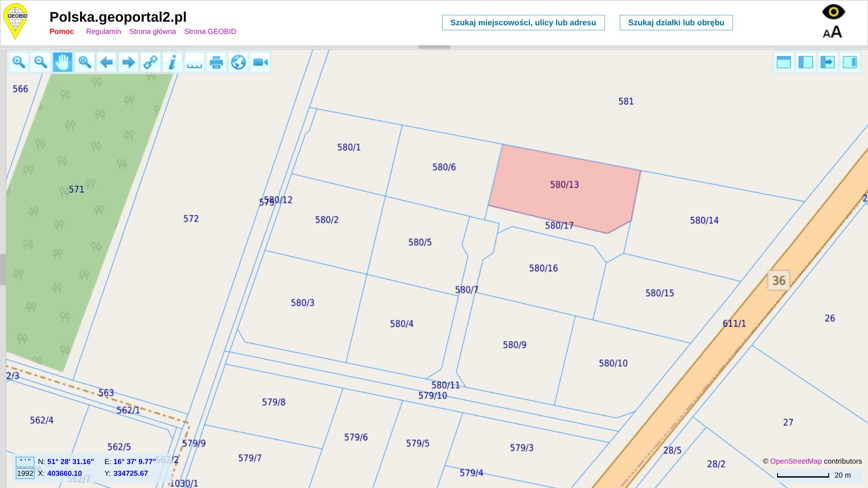Click parcel label 562/4

point(42,421)
